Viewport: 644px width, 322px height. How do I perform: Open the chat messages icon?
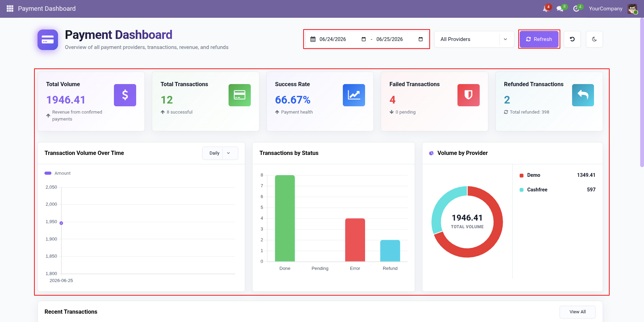click(560, 9)
